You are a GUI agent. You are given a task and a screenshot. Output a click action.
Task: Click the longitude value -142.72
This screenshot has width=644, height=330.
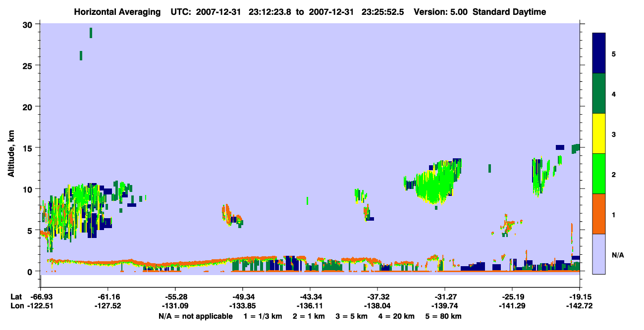point(580,306)
